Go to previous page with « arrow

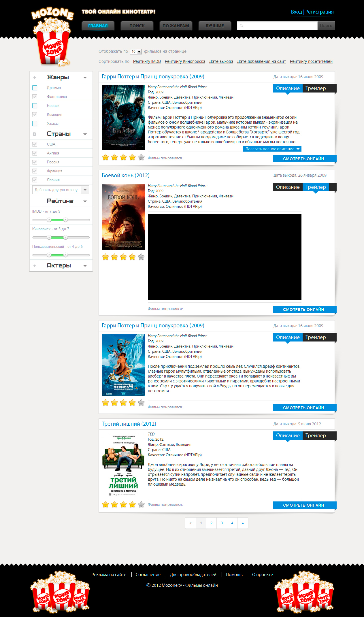coord(191,523)
